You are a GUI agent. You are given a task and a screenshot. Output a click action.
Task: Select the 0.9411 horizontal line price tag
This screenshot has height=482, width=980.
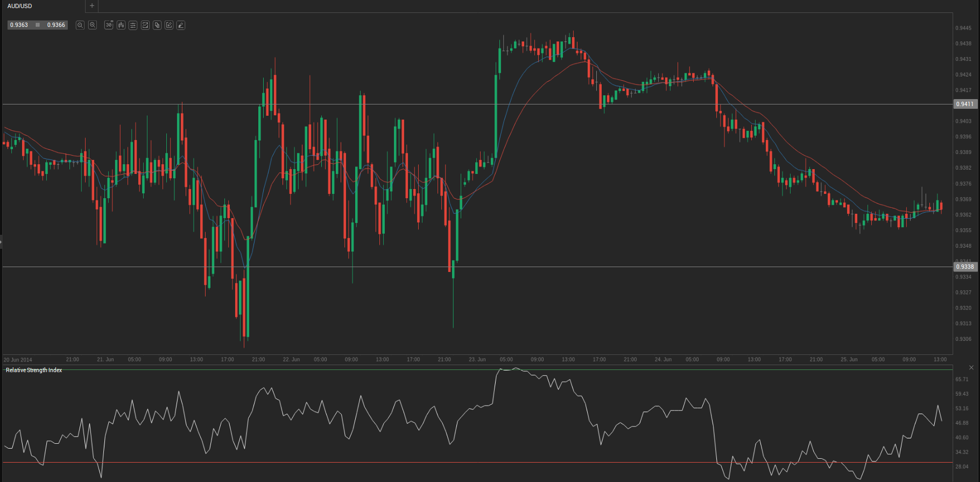[964, 104]
